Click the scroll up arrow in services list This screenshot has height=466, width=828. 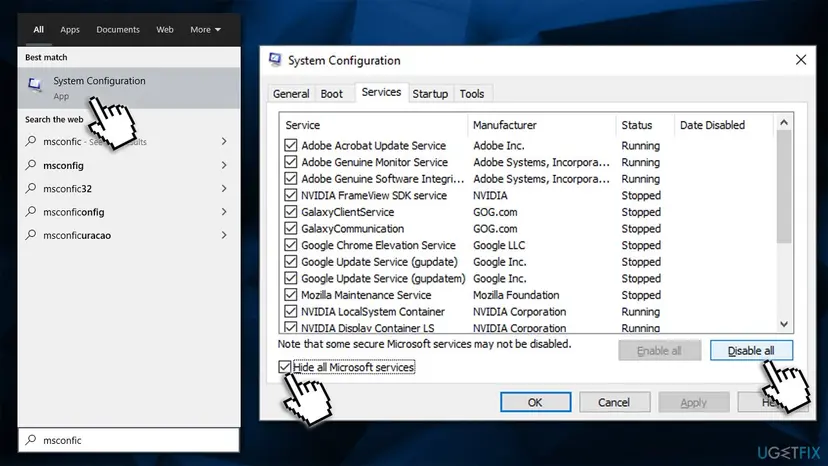784,122
